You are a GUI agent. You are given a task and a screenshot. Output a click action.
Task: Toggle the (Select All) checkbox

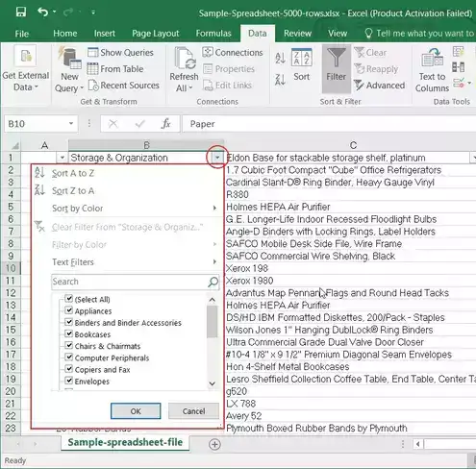pos(68,299)
